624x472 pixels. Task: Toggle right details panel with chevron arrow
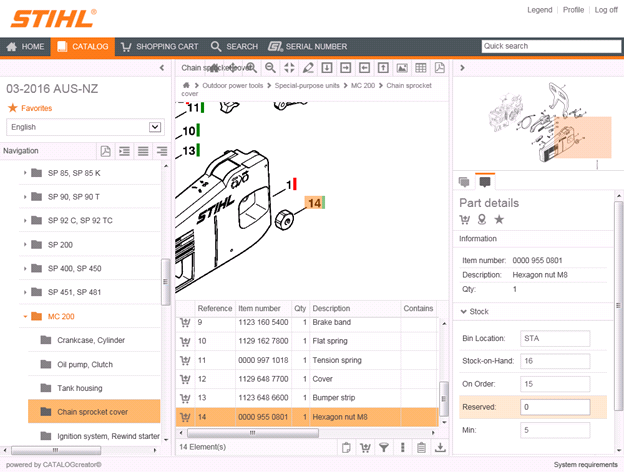[462, 68]
